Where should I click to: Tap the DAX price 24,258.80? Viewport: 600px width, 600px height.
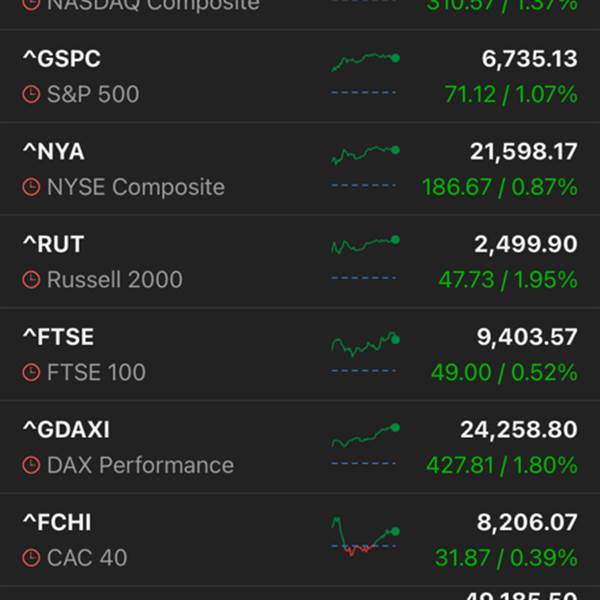coord(518,430)
